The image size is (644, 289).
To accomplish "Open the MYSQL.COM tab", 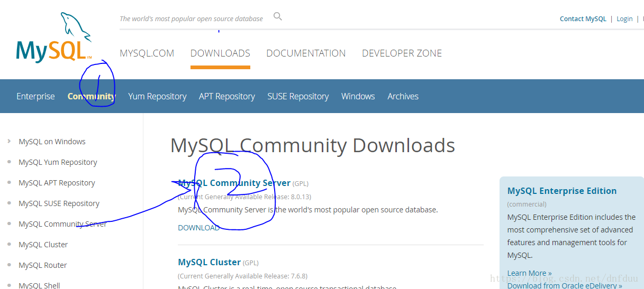I will click(147, 53).
